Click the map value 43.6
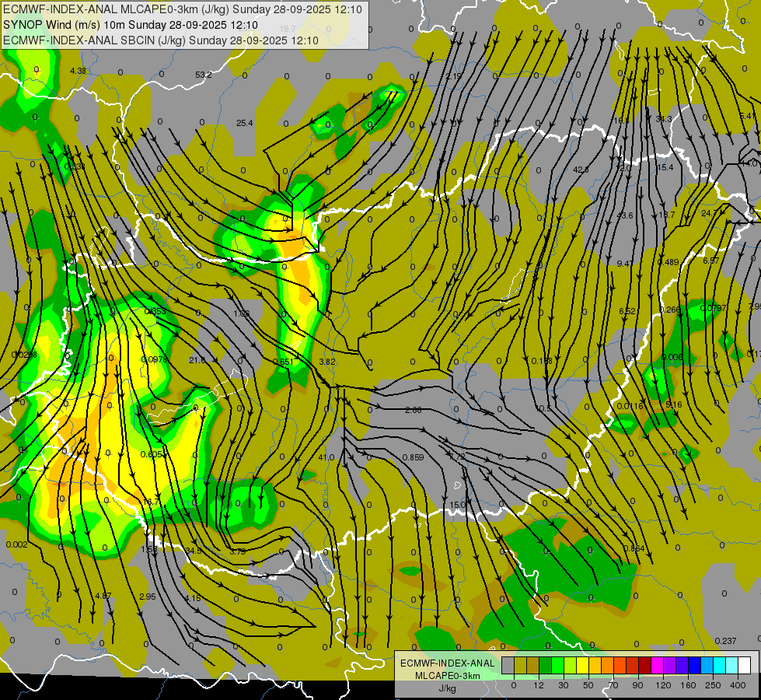 click(625, 215)
